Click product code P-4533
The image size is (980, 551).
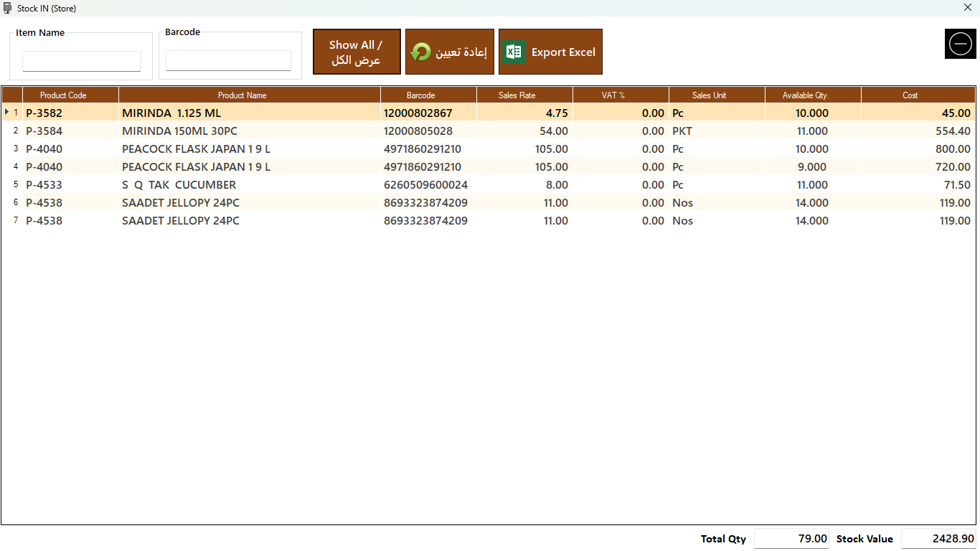44,185
